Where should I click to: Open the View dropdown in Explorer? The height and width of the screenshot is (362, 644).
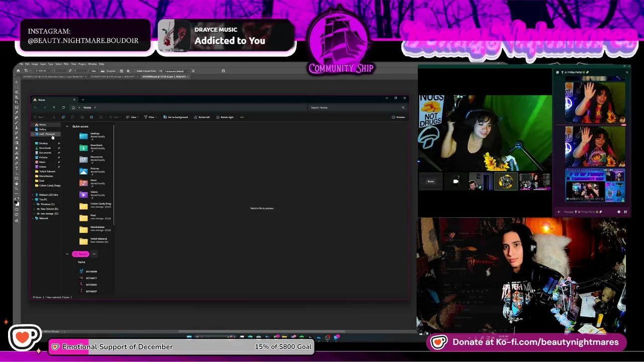132,117
